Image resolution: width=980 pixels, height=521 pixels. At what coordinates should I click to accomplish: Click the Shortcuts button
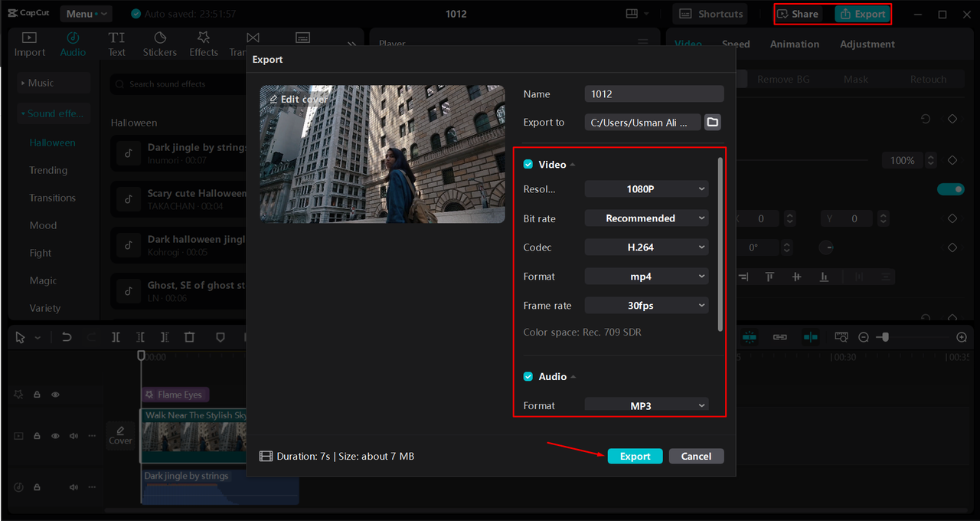pos(710,14)
